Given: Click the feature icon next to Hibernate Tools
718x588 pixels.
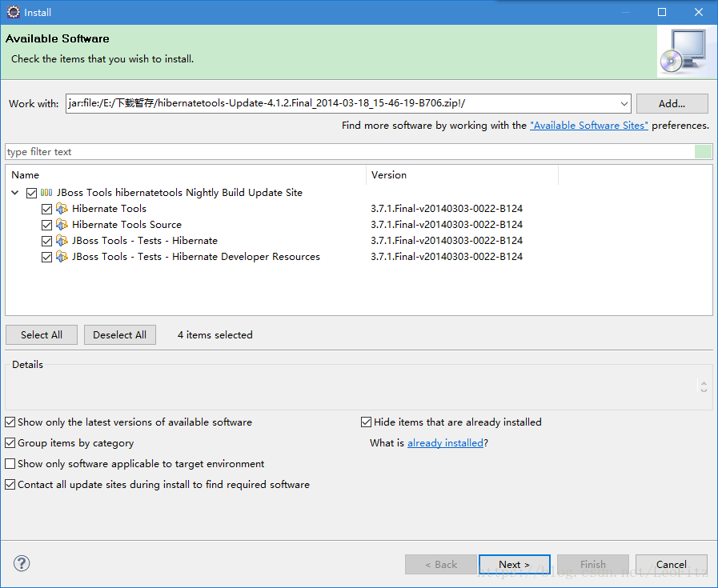Looking at the screenshot, I should 62,209.
